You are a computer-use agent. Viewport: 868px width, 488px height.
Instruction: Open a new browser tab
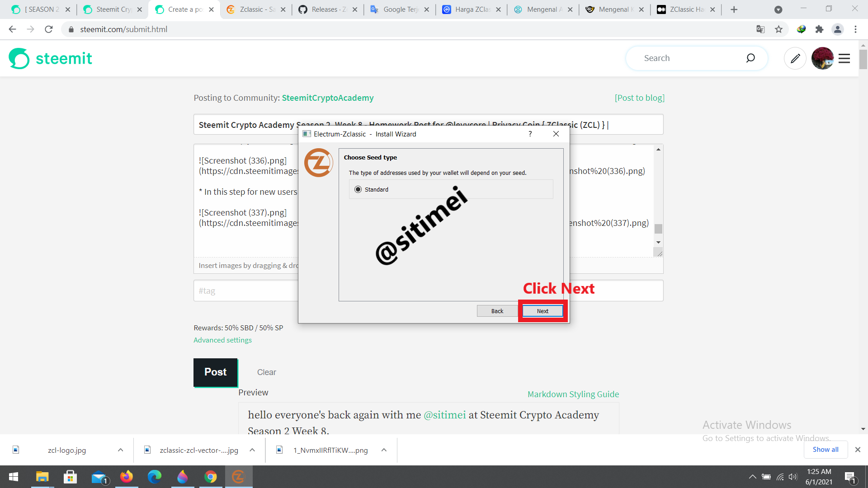[734, 9]
